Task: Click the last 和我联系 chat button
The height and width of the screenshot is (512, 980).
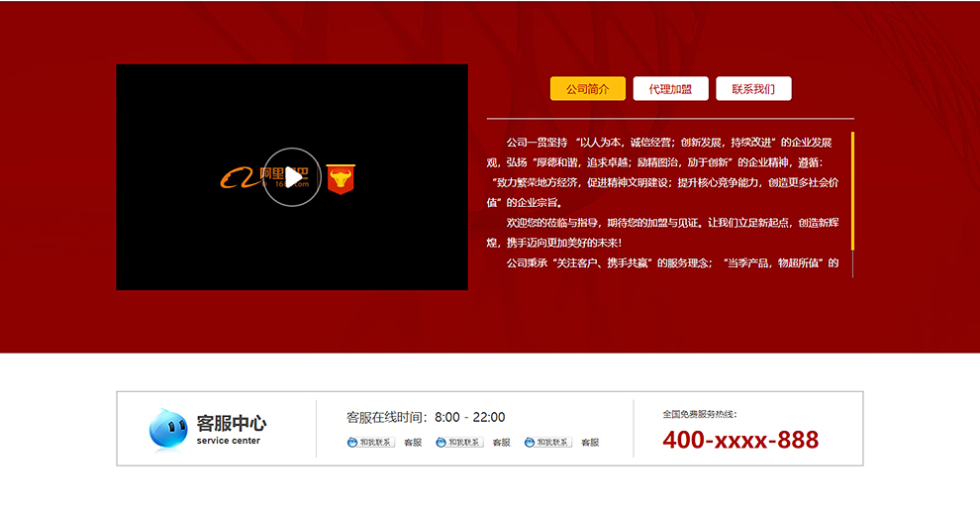Action: click(x=548, y=442)
